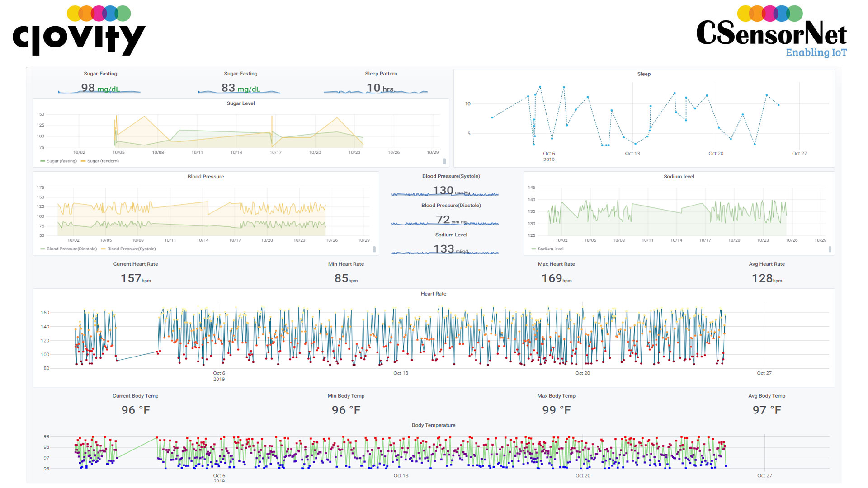Click the Sodium level legend scrollbar
868x488 pixels.
point(830,249)
